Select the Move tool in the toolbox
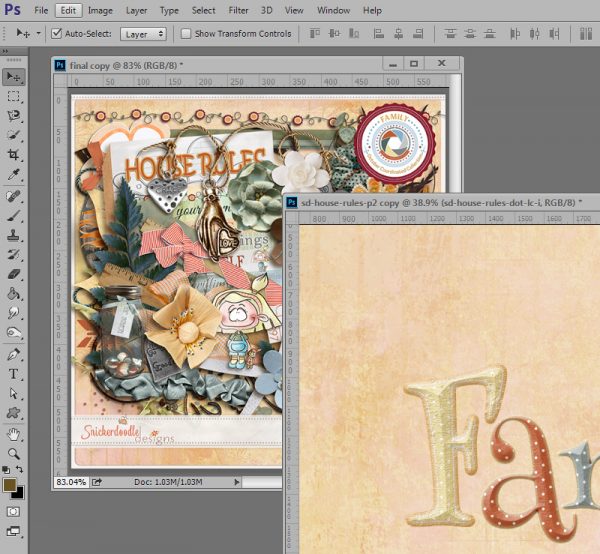Image resolution: width=600 pixels, height=554 pixels. [x=14, y=77]
